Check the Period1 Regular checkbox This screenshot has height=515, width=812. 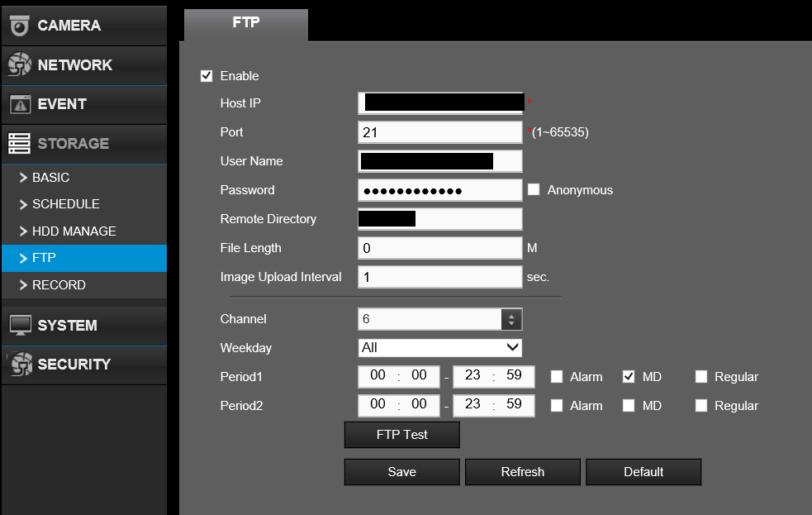coord(701,377)
